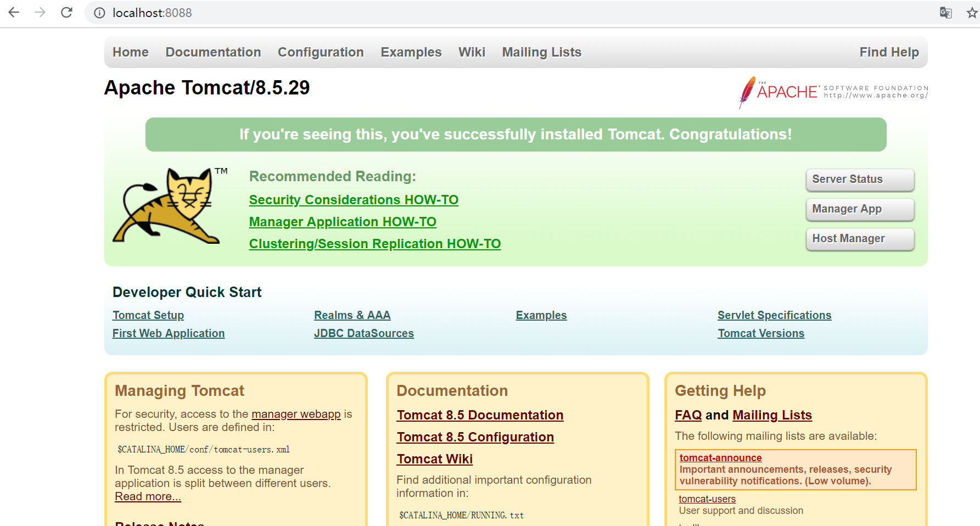Open Tomcat 8.5 Documentation link
The image size is (980, 526).
[x=480, y=415]
